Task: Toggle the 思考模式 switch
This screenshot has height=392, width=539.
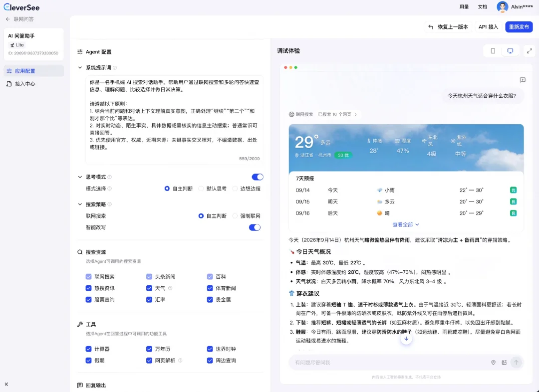Action: point(258,177)
